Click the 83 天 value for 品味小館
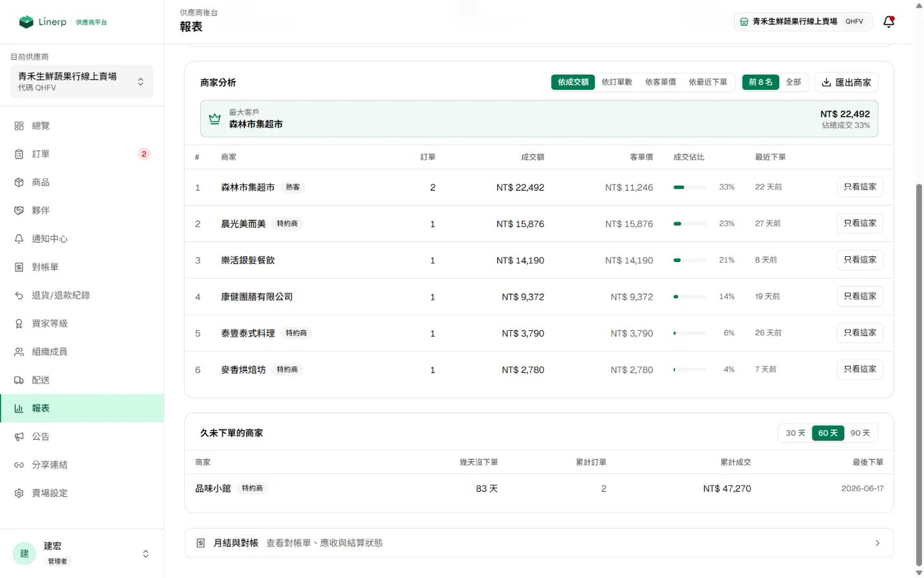 pyautogui.click(x=486, y=489)
